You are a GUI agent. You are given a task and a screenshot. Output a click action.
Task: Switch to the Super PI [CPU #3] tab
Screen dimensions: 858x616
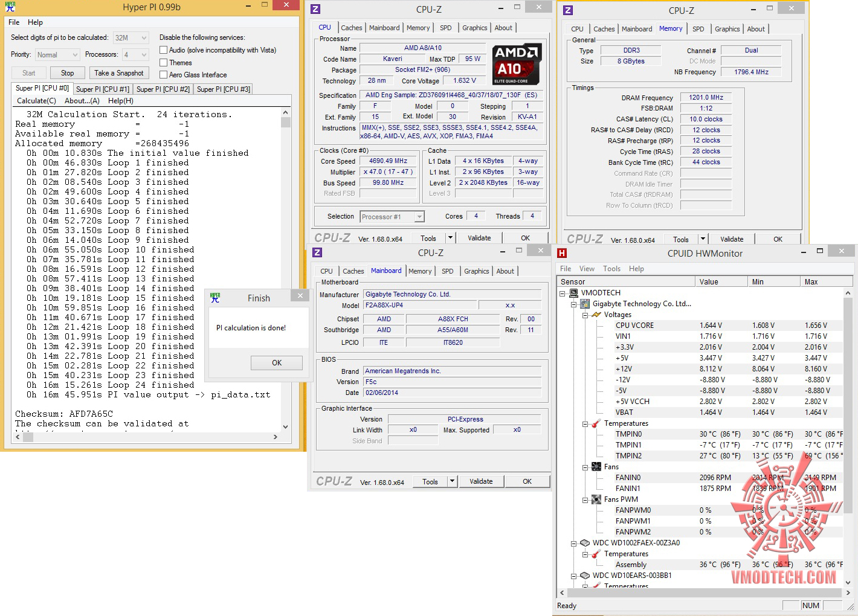click(x=224, y=89)
